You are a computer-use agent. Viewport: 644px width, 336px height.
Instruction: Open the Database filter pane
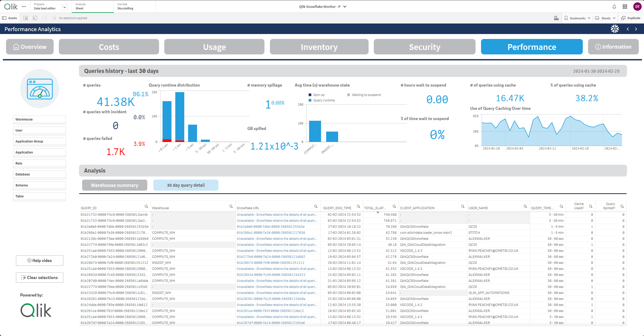[x=39, y=174]
